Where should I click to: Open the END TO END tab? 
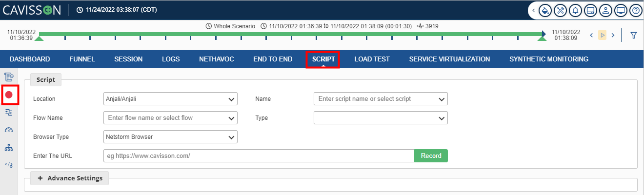pyautogui.click(x=273, y=59)
